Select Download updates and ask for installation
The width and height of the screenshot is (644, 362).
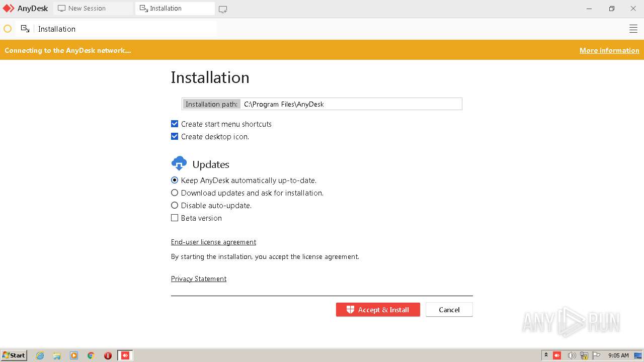175,193
